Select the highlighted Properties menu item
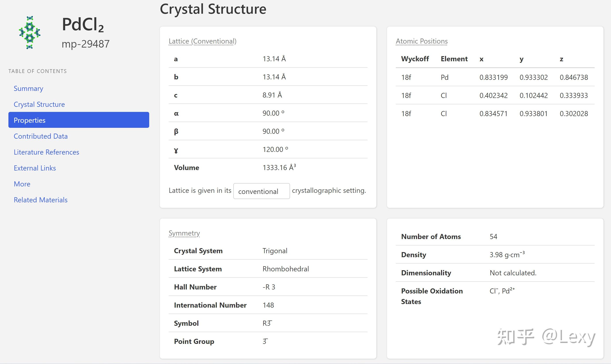This screenshot has width=611, height=364. click(79, 120)
